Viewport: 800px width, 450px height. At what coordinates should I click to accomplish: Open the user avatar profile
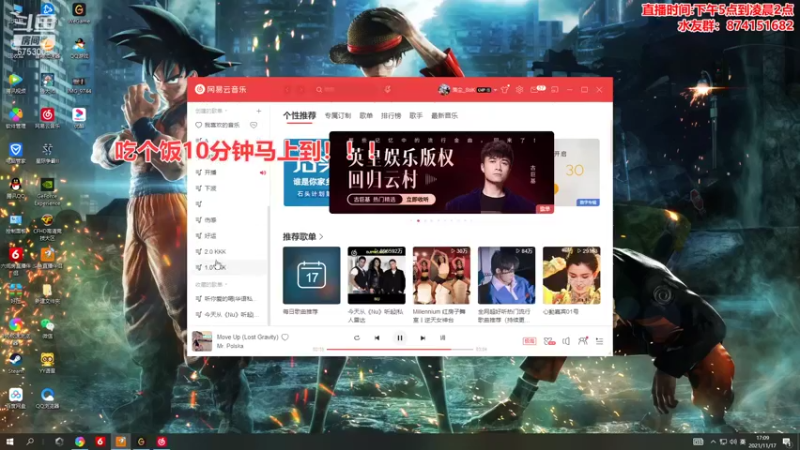443,89
